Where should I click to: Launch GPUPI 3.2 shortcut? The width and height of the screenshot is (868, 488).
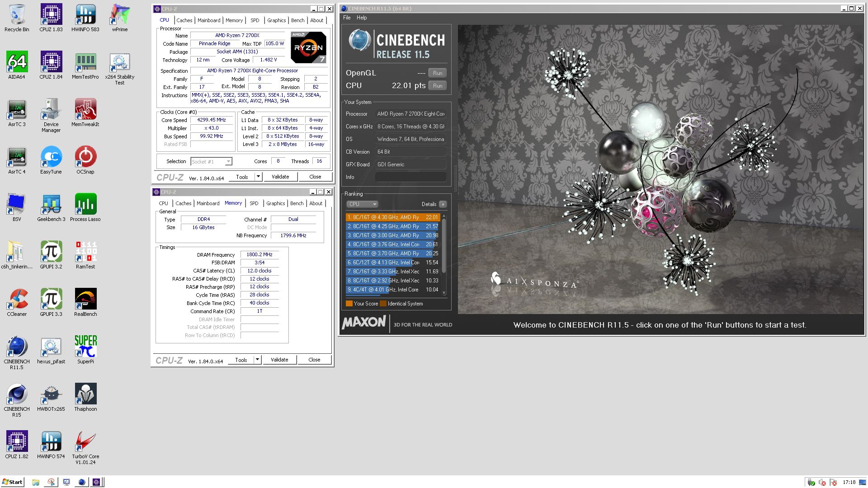point(51,255)
